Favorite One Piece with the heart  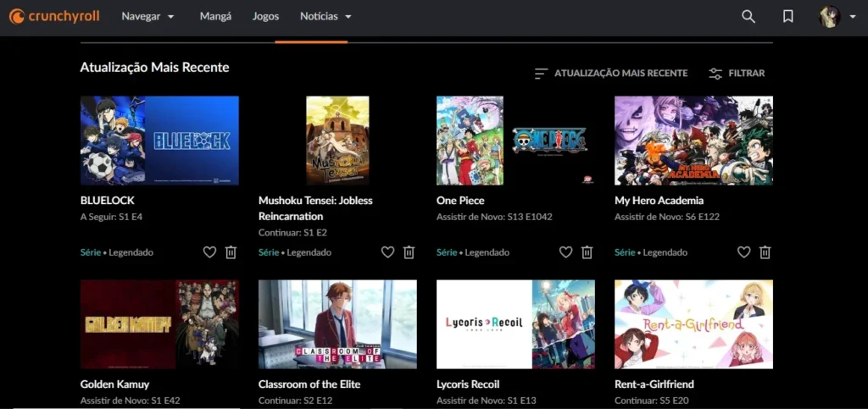tap(565, 252)
